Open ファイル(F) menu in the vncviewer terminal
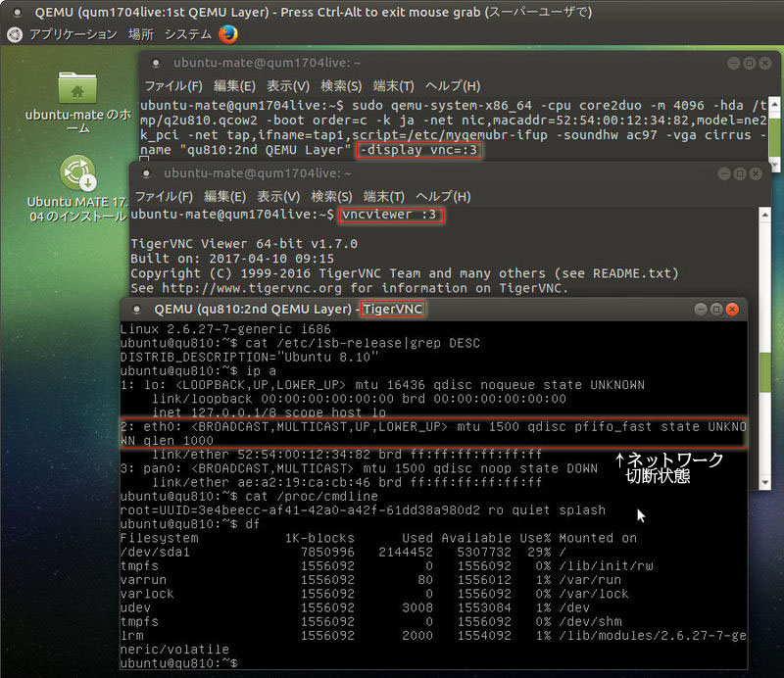Viewport: 784px width, 678px height. [164, 197]
